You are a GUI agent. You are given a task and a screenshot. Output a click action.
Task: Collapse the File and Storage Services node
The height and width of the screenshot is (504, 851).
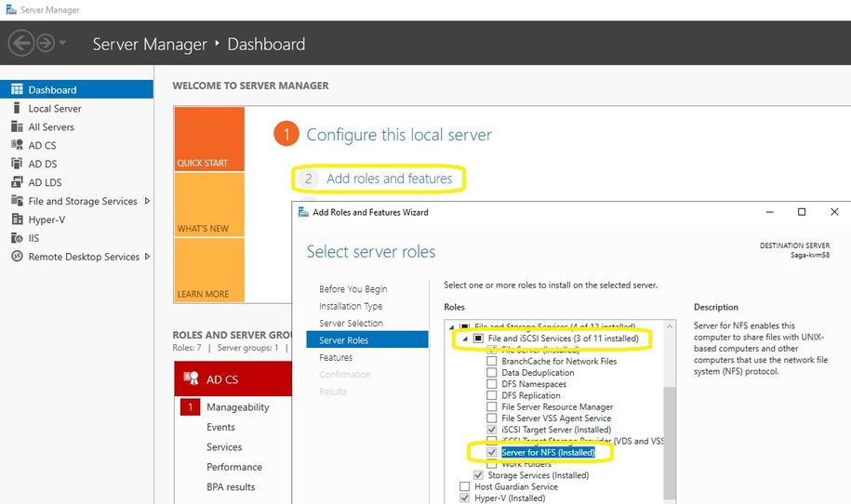tap(452, 327)
